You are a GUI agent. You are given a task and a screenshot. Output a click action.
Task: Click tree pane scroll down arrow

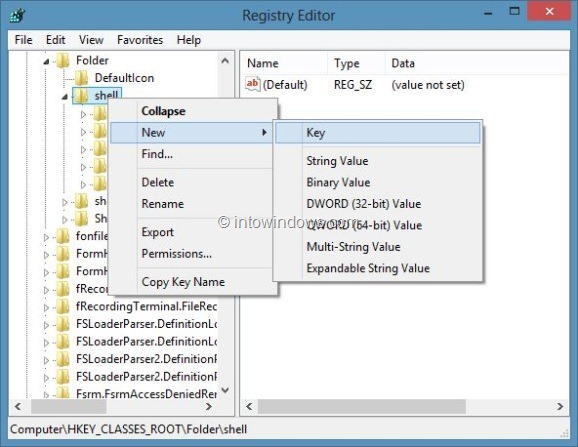[225, 390]
